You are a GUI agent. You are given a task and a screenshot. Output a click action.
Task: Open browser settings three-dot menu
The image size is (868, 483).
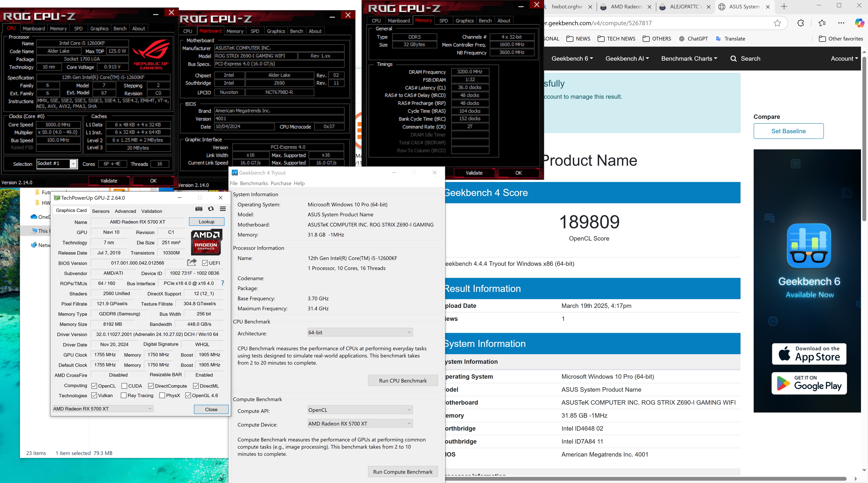coord(841,23)
